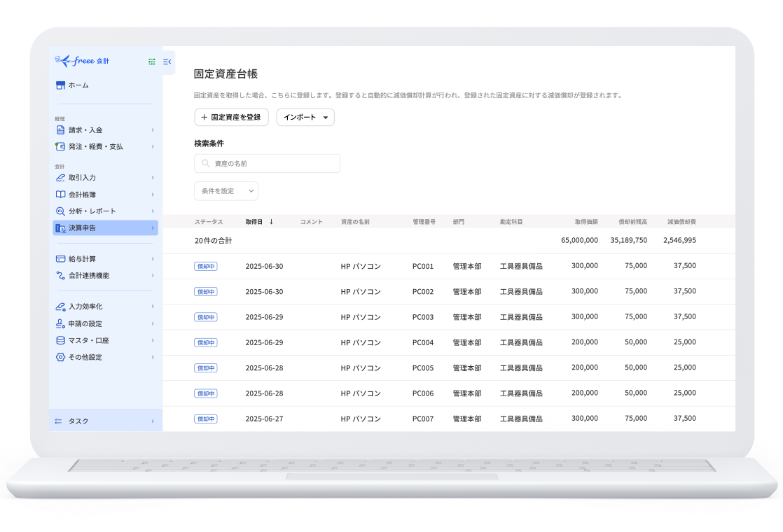
Task: Click the 35,189,750 total balance
Action: (629, 240)
